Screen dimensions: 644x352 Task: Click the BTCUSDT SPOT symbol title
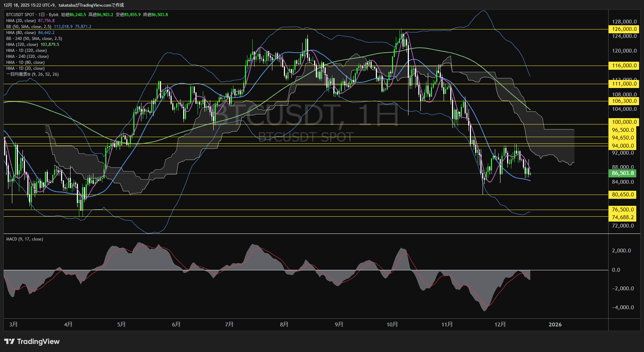point(20,15)
